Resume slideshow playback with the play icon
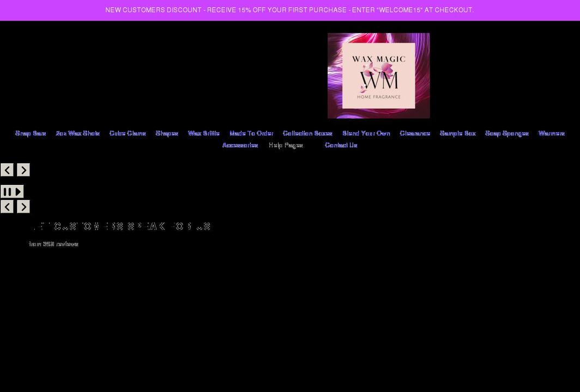580x392 pixels. click(x=17, y=191)
